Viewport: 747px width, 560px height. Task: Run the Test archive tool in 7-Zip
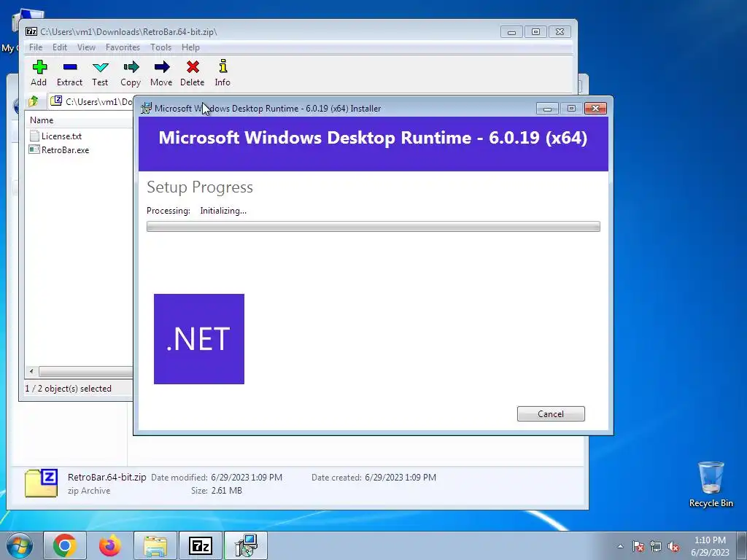pyautogui.click(x=101, y=67)
